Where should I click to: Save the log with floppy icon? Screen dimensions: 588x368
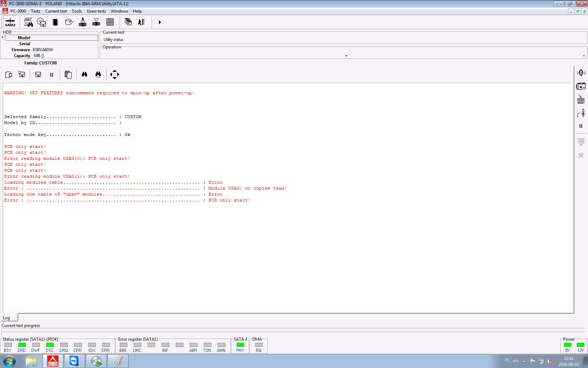click(x=38, y=74)
